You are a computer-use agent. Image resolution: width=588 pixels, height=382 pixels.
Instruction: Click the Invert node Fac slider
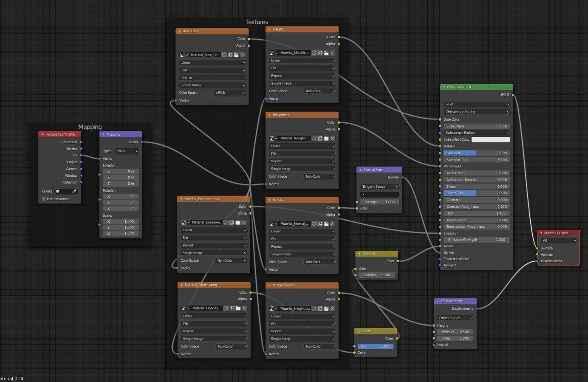376,346
